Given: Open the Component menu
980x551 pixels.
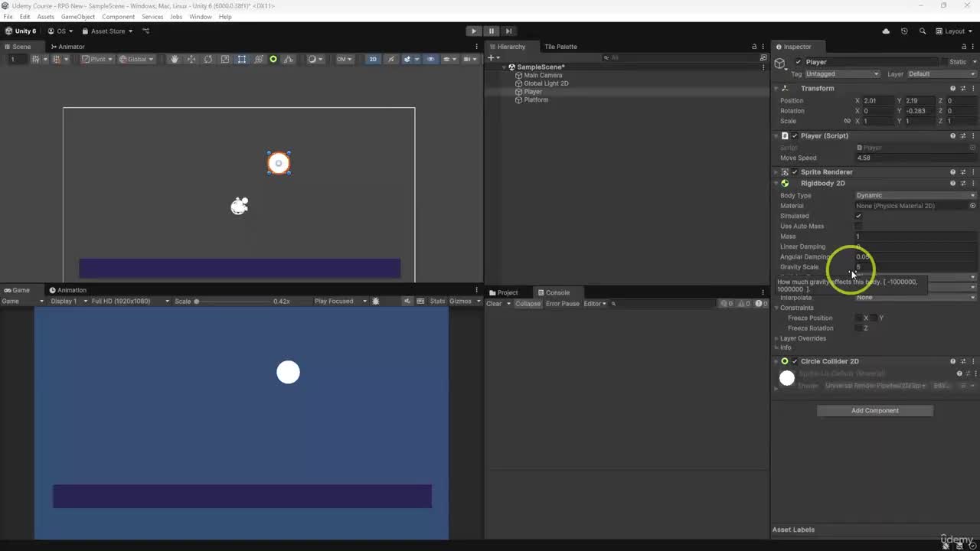Looking at the screenshot, I should 118,17.
